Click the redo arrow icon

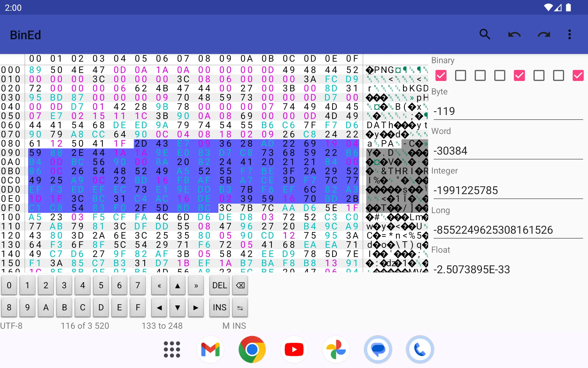(544, 34)
